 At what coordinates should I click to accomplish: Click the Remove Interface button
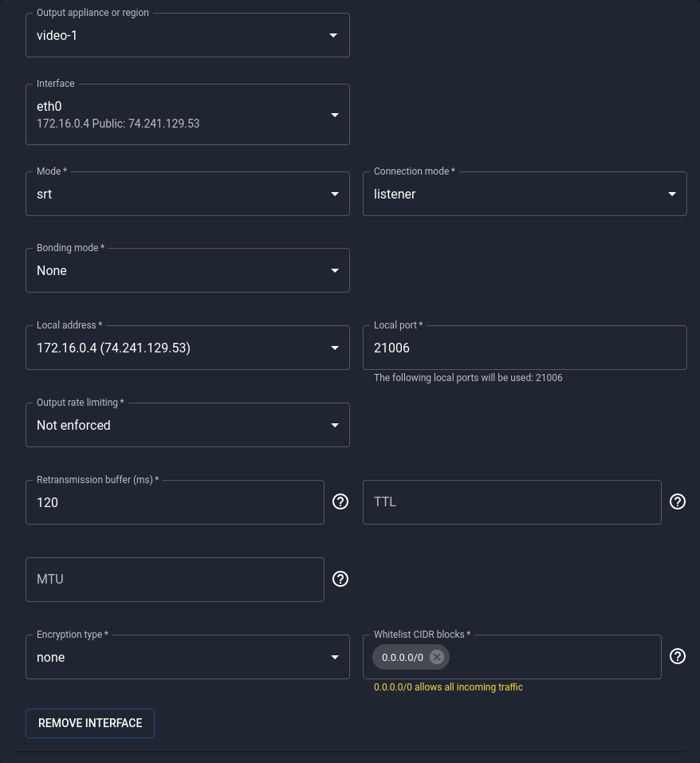click(90, 723)
